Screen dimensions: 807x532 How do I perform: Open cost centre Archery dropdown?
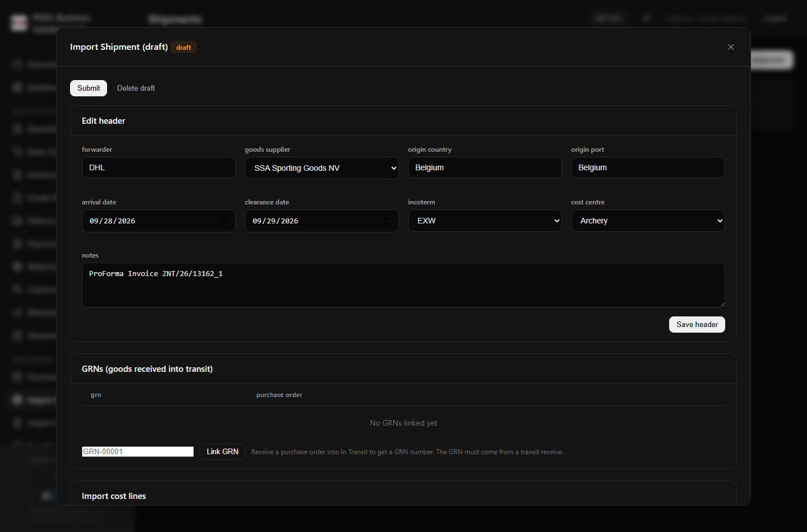tap(648, 221)
